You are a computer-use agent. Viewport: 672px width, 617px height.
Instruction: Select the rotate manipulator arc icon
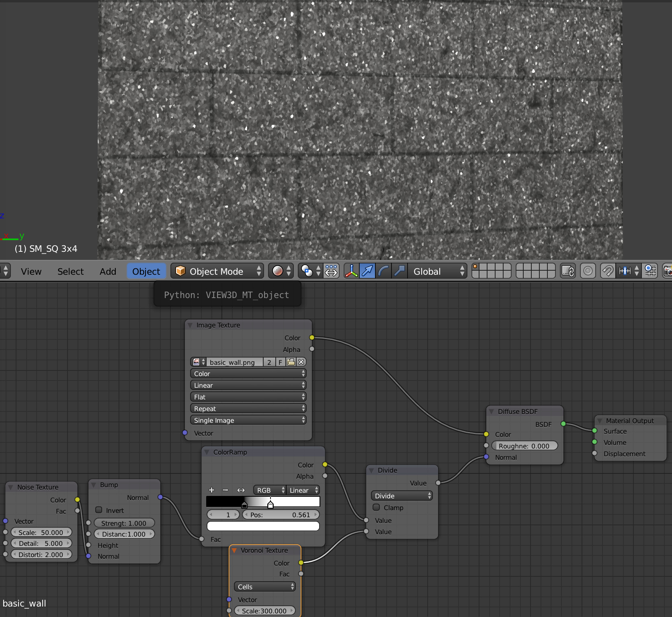[383, 271]
